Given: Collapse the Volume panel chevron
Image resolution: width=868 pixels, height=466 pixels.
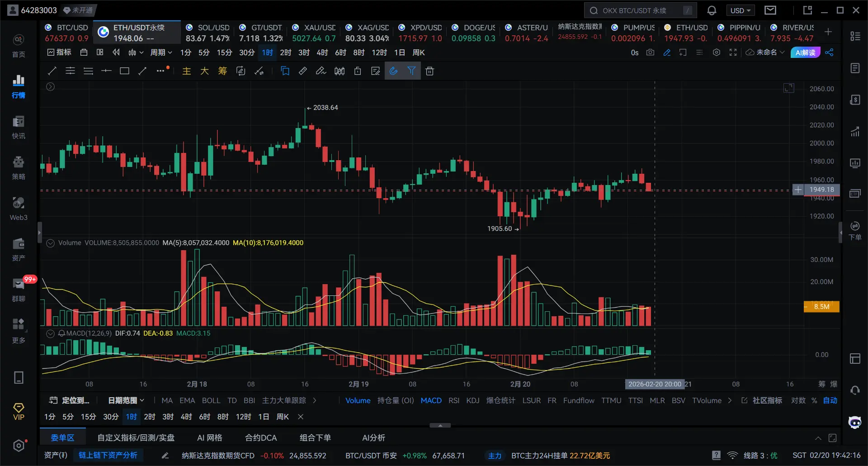Looking at the screenshot, I should click(x=51, y=243).
